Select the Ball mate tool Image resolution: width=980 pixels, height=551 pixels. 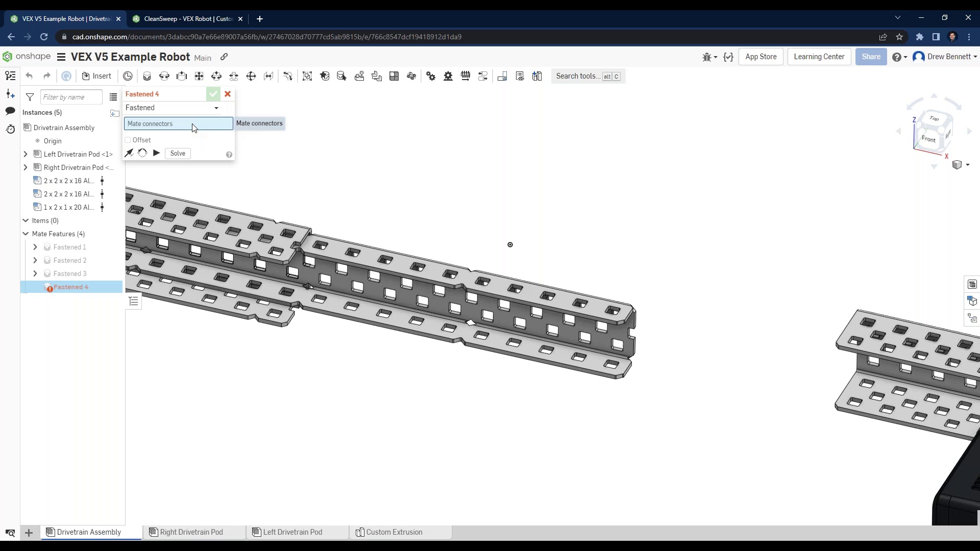(x=251, y=76)
